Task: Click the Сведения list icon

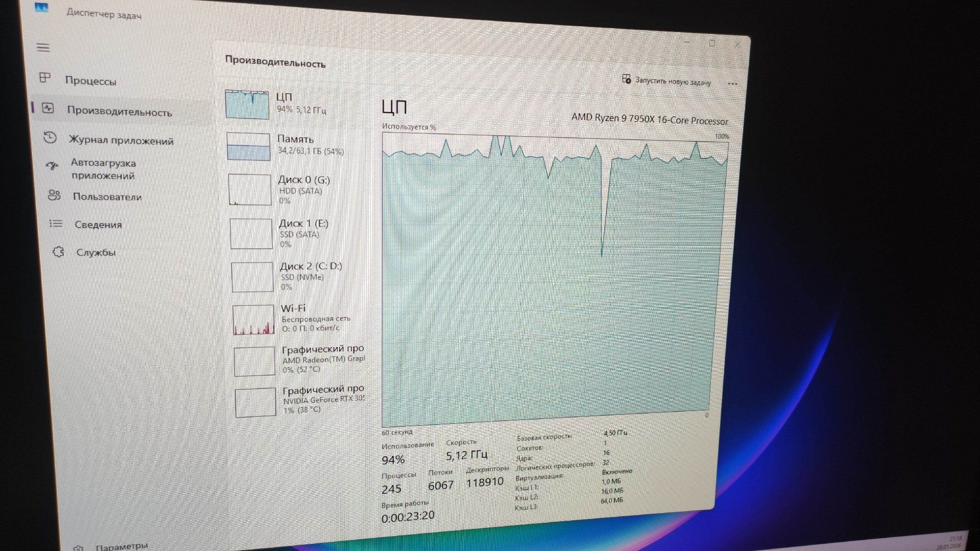Action: click(x=56, y=223)
